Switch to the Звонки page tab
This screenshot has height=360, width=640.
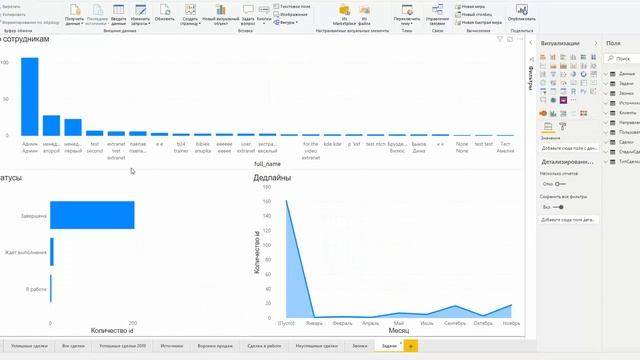click(x=360, y=346)
